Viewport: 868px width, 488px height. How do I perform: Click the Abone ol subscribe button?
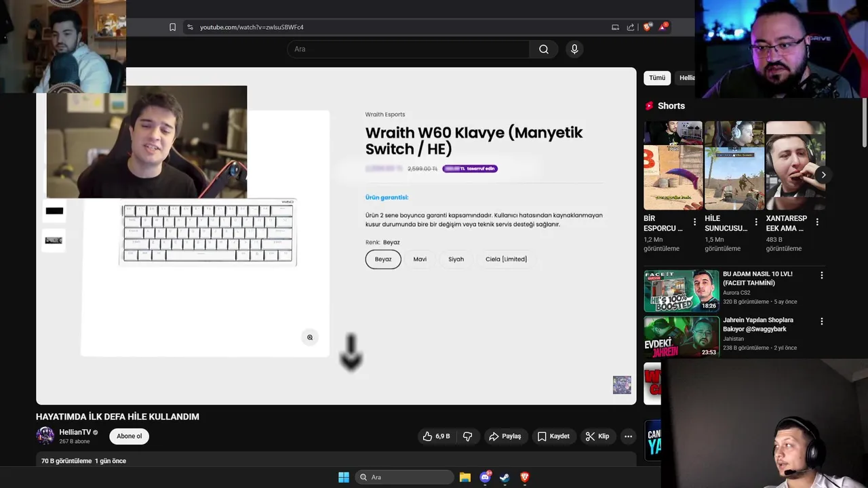(x=129, y=436)
